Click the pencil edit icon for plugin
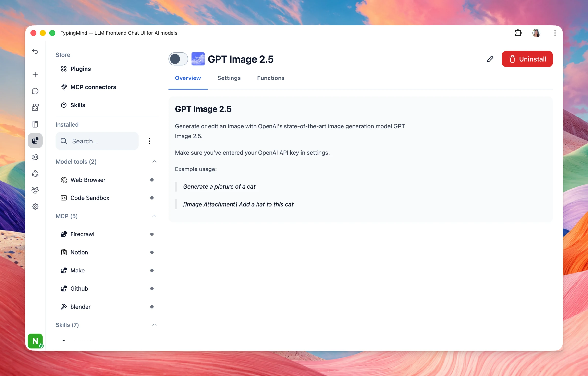 490,59
